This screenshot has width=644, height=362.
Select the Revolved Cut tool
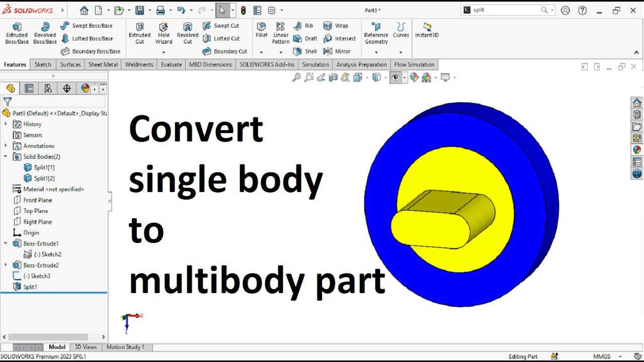click(188, 33)
